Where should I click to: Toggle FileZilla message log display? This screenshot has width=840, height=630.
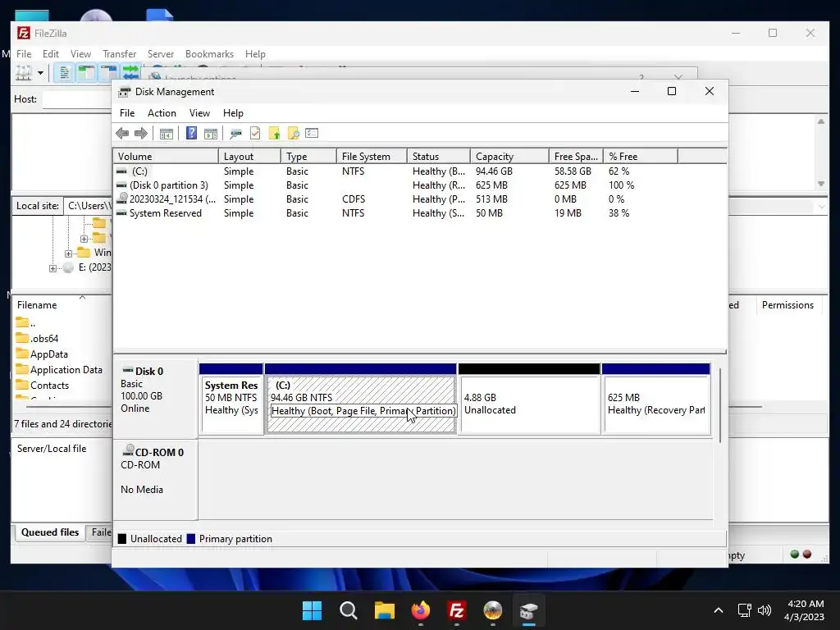(64, 72)
